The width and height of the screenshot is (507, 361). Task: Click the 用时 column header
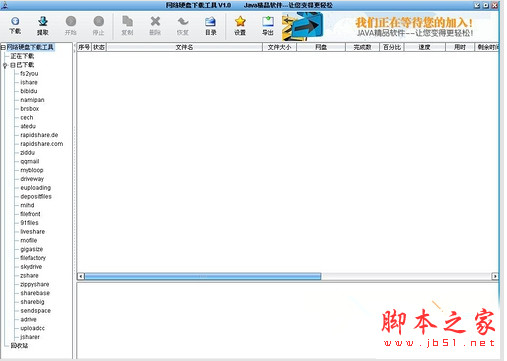[x=460, y=47]
